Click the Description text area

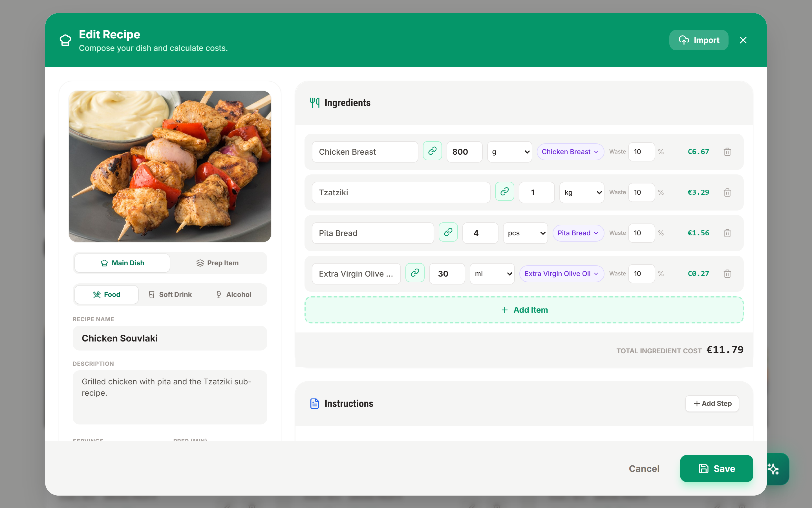click(170, 397)
